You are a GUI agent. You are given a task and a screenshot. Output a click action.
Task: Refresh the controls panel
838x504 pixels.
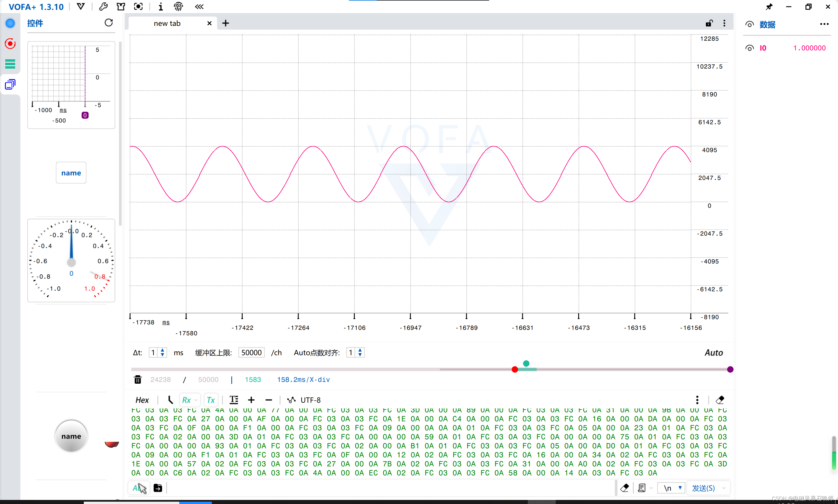(109, 23)
